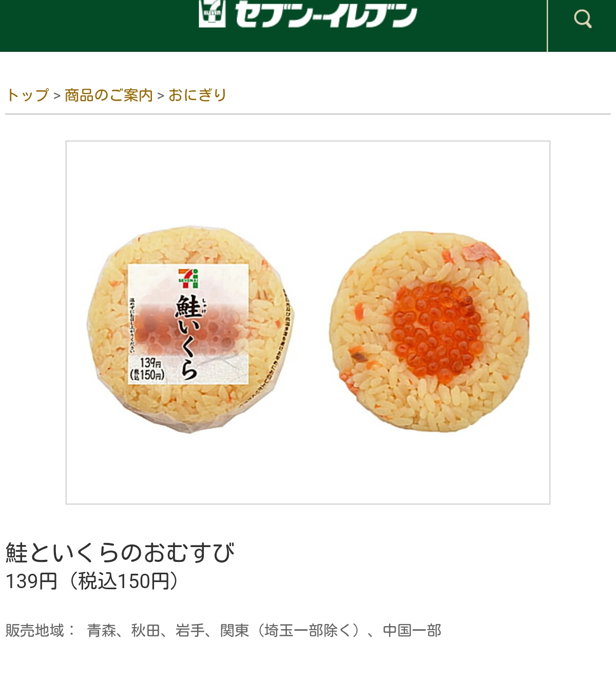This screenshot has height=700, width=616.
Task: Navigate to おにぎり category breadcrumb
Action: tap(198, 95)
